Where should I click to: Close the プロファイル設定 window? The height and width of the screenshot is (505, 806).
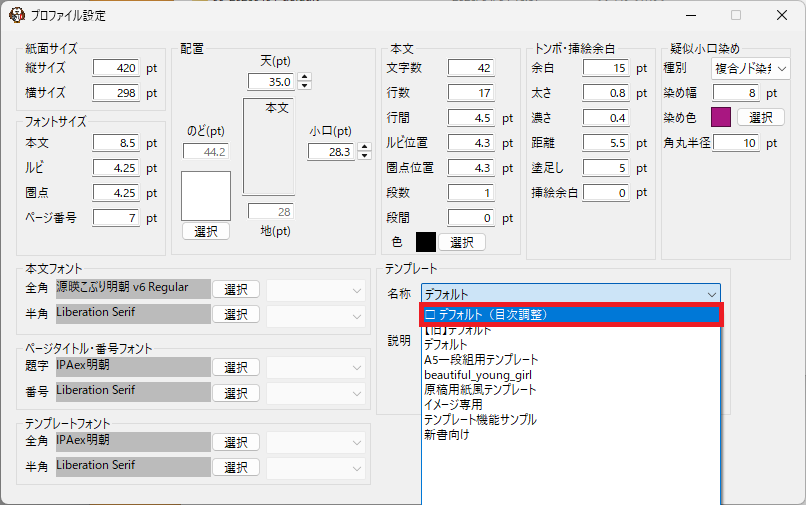pos(782,15)
